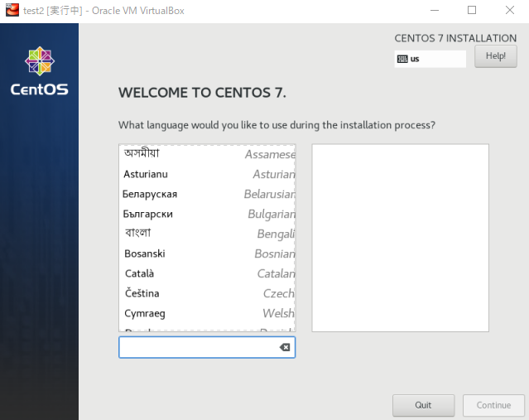Select Bengali language row
This screenshot has width=529, height=420.
point(207,234)
